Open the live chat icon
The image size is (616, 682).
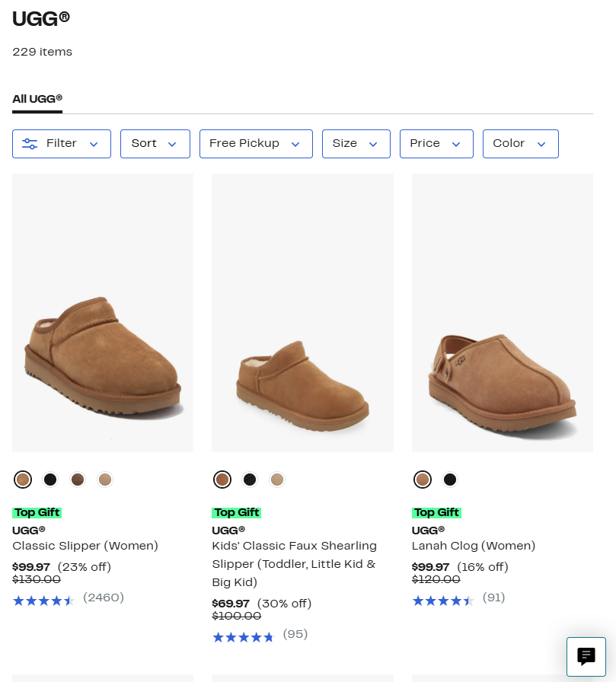click(586, 656)
